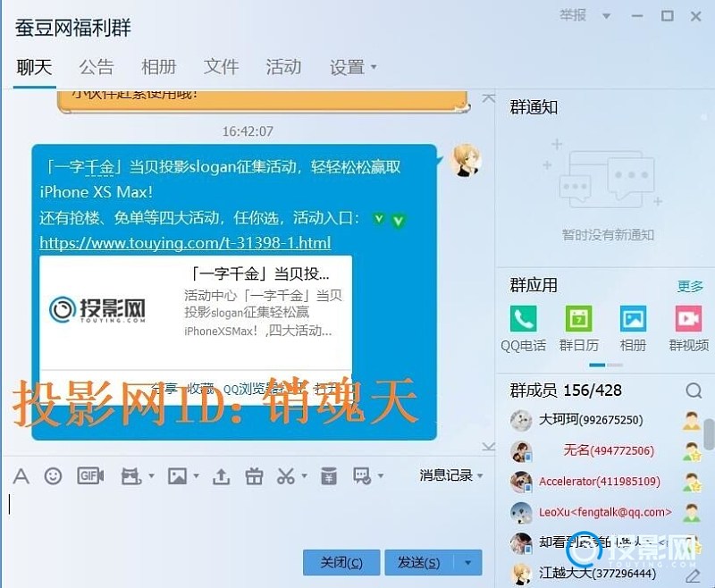The height and width of the screenshot is (588, 715).
Task: Search group members with magnifier icon
Action: (694, 391)
